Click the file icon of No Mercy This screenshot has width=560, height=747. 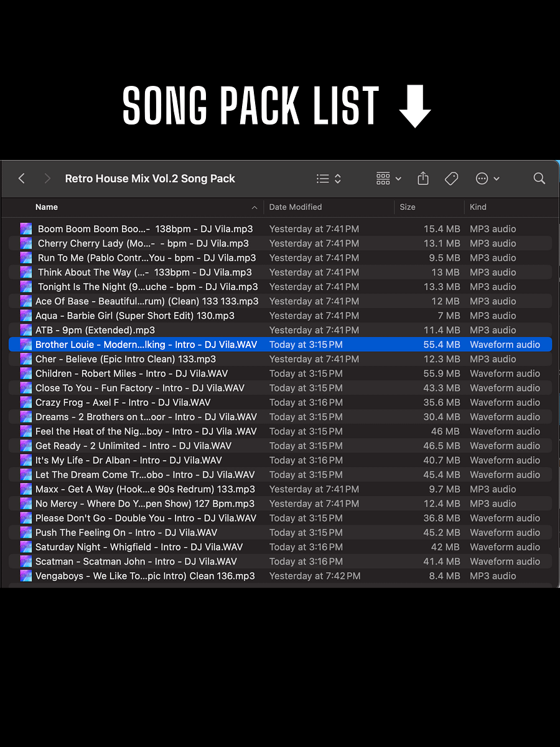[26, 504]
